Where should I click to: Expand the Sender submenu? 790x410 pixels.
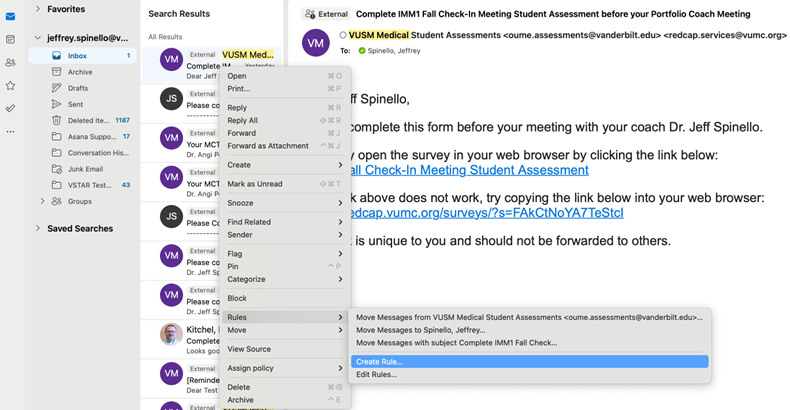click(285, 235)
